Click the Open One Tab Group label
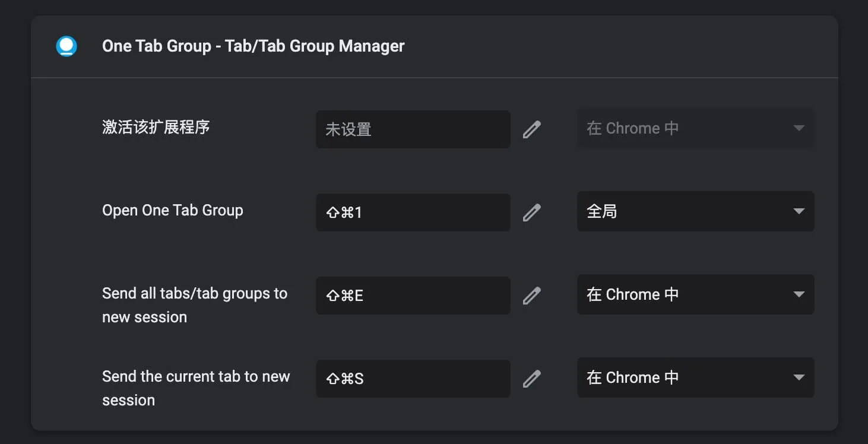 172,210
